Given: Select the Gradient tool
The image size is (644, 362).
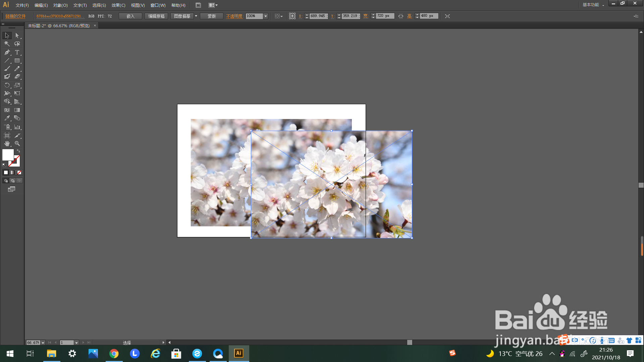Looking at the screenshot, I should click(x=17, y=110).
